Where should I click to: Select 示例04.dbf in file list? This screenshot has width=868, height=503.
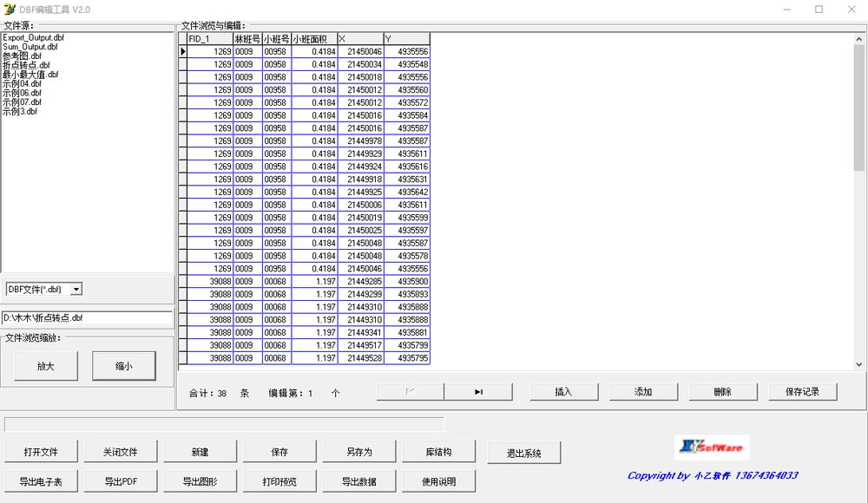[x=23, y=83]
